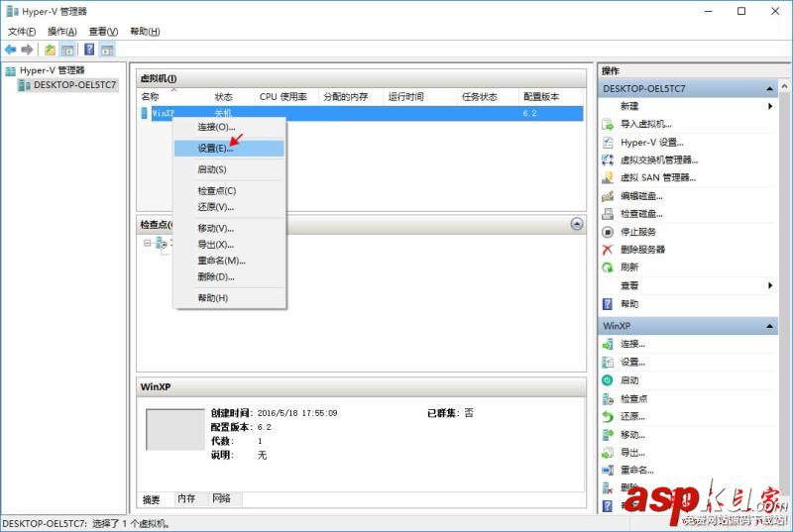The height and width of the screenshot is (532, 793).
Task: Click the 检查磁盘 icon
Action: point(608,214)
